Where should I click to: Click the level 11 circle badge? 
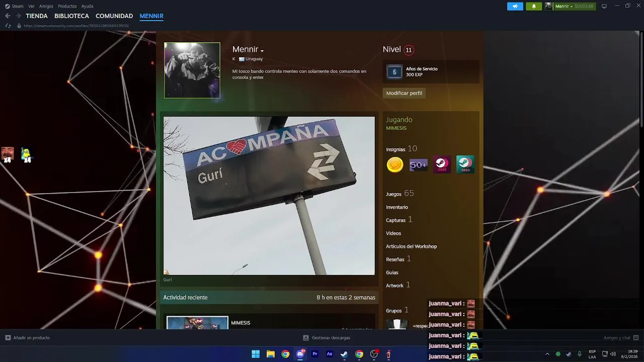click(409, 50)
